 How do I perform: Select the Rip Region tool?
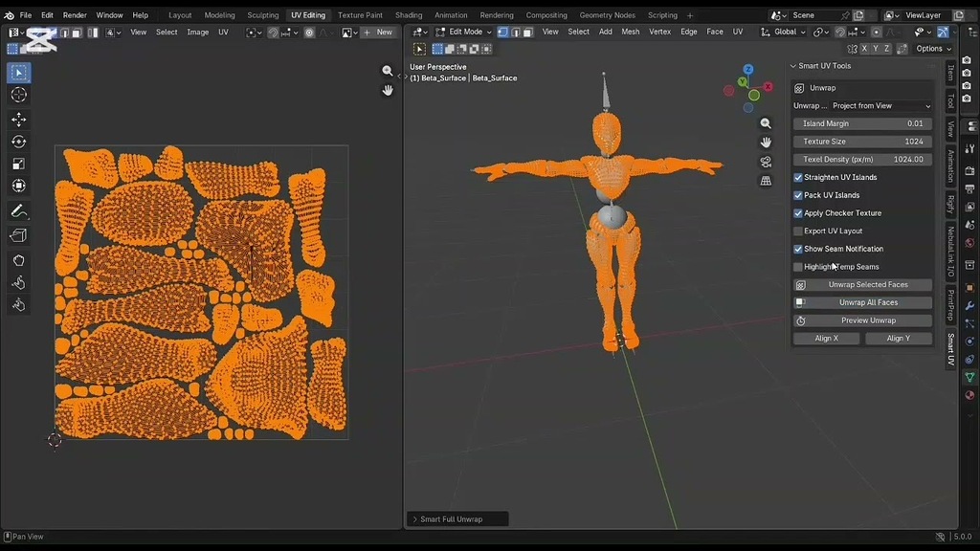click(x=19, y=235)
